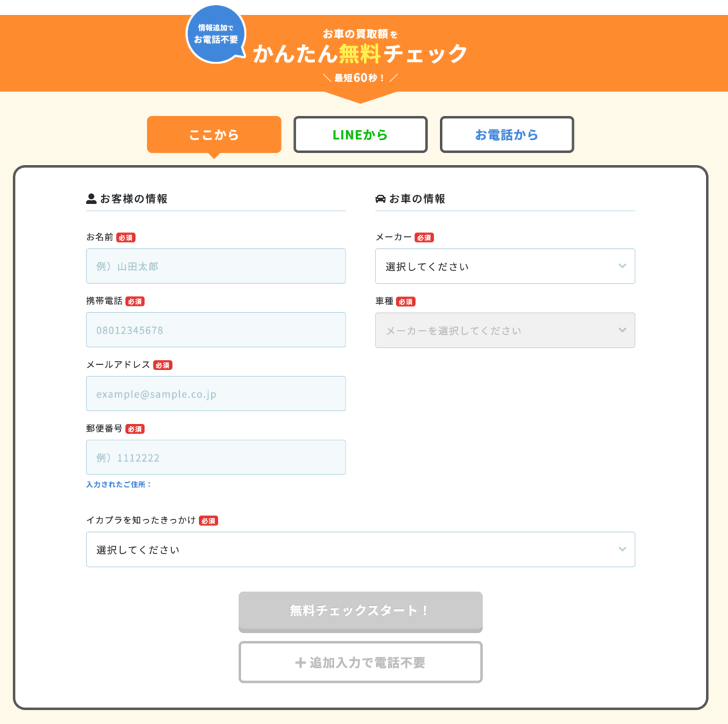Click into the メールアドレス input
This screenshot has height=724, width=728.
[x=216, y=394]
